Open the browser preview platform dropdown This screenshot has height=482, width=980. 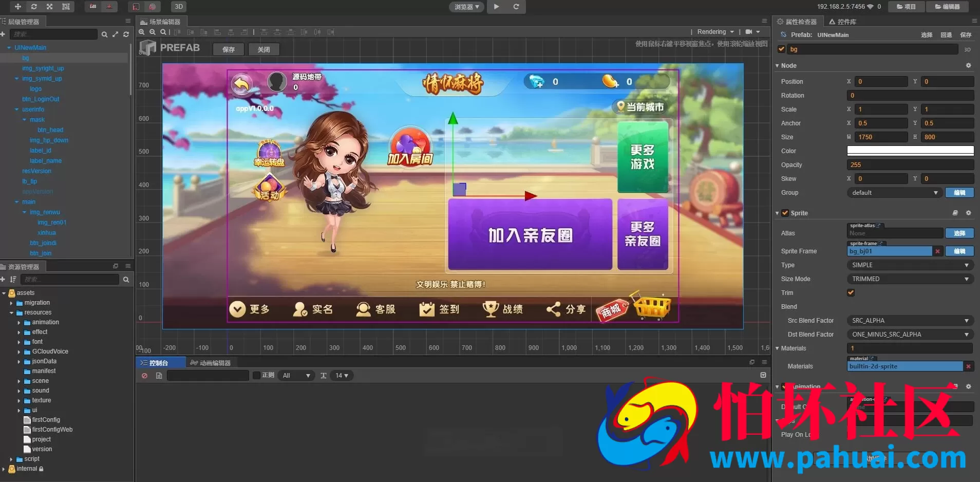466,7
